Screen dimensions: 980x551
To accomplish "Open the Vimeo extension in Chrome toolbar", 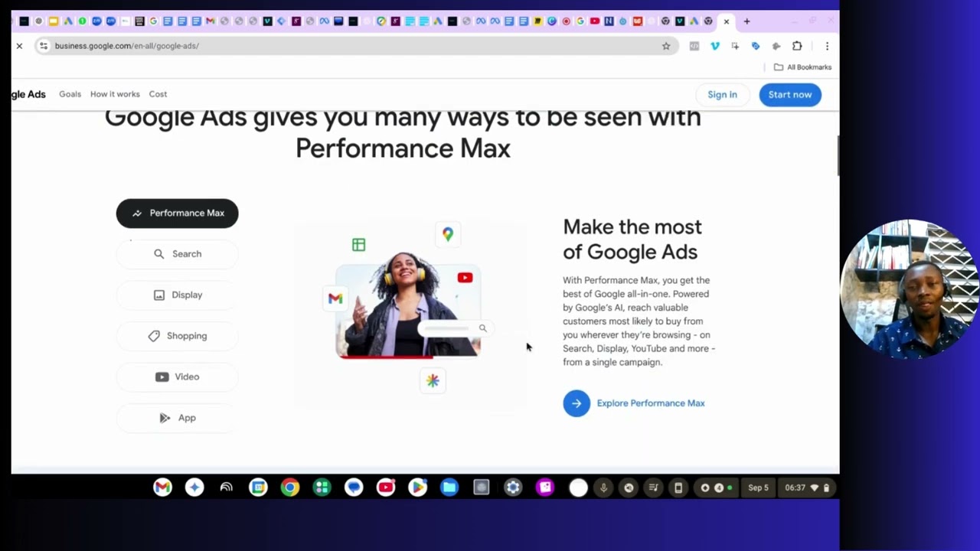I will [715, 46].
